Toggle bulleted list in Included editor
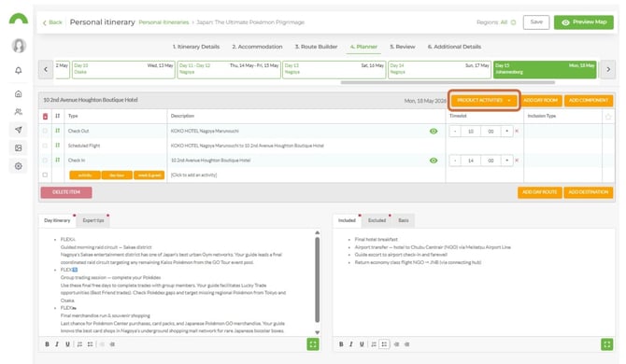626x364 pixels. [x=384, y=344]
